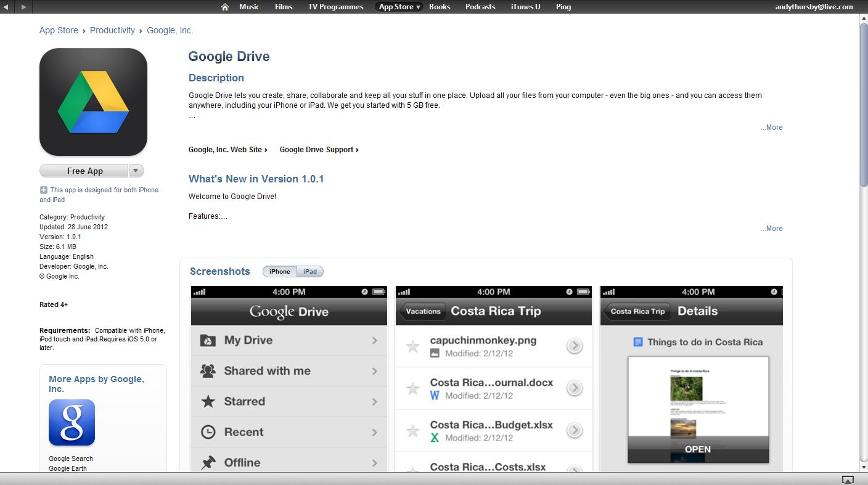Open the Books tab

[440, 7]
